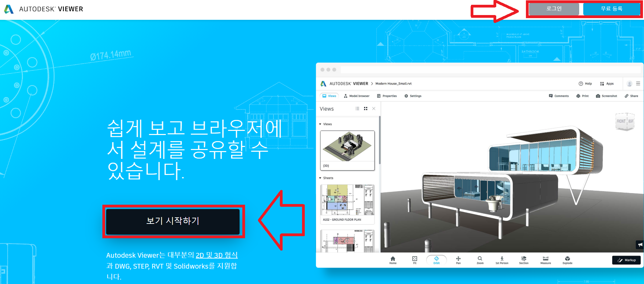Click the 보기 시작하기 start viewing button
The height and width of the screenshot is (284, 644).
pos(173,221)
